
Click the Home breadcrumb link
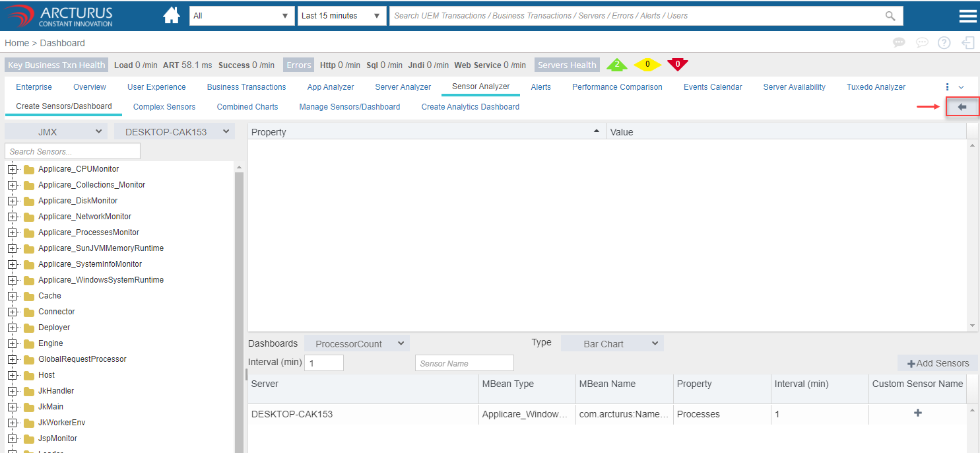[16, 43]
